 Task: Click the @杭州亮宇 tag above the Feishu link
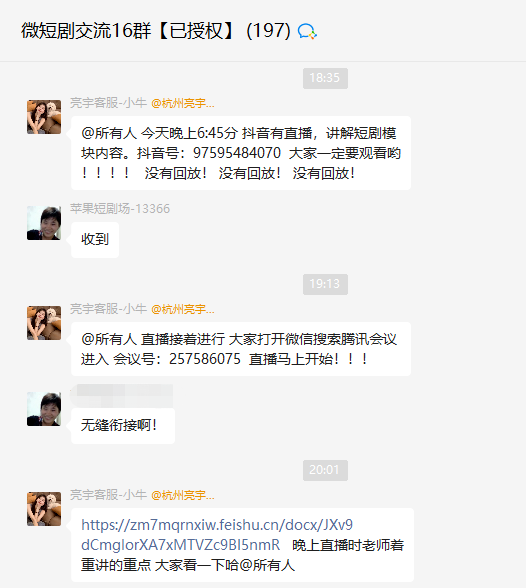[x=183, y=495]
